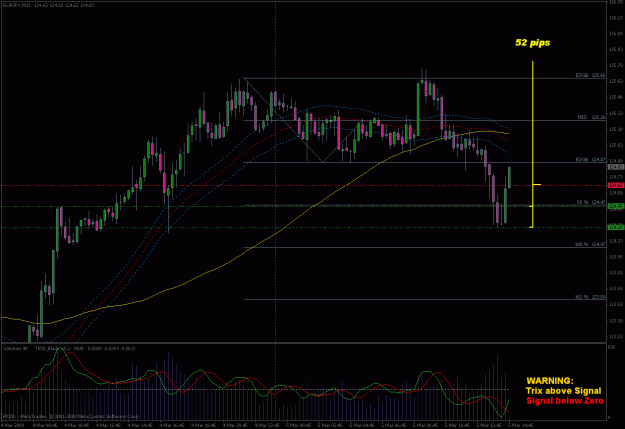
Task: Click the TRIX indicator label in subwindow
Action: (85, 348)
